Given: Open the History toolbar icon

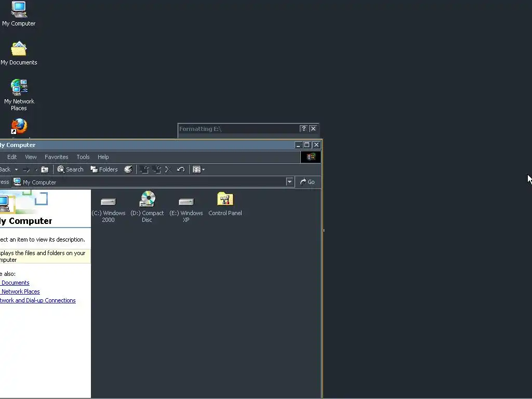Looking at the screenshot, I should [128, 169].
